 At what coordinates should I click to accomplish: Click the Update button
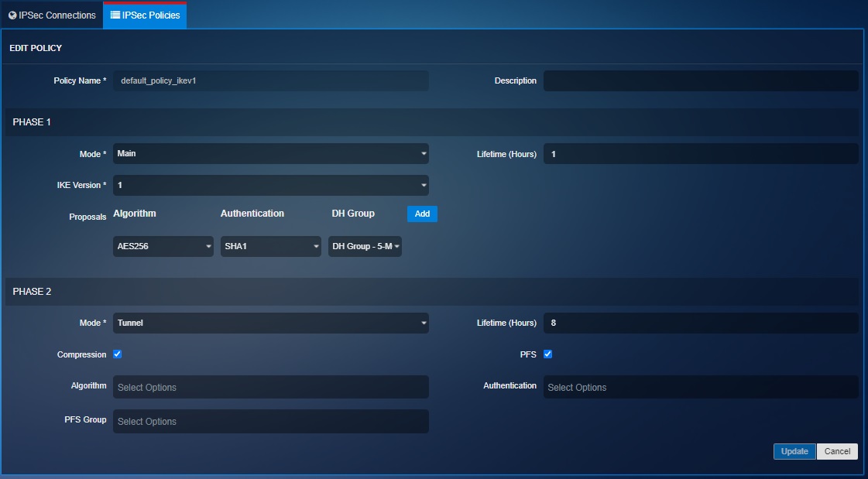794,451
